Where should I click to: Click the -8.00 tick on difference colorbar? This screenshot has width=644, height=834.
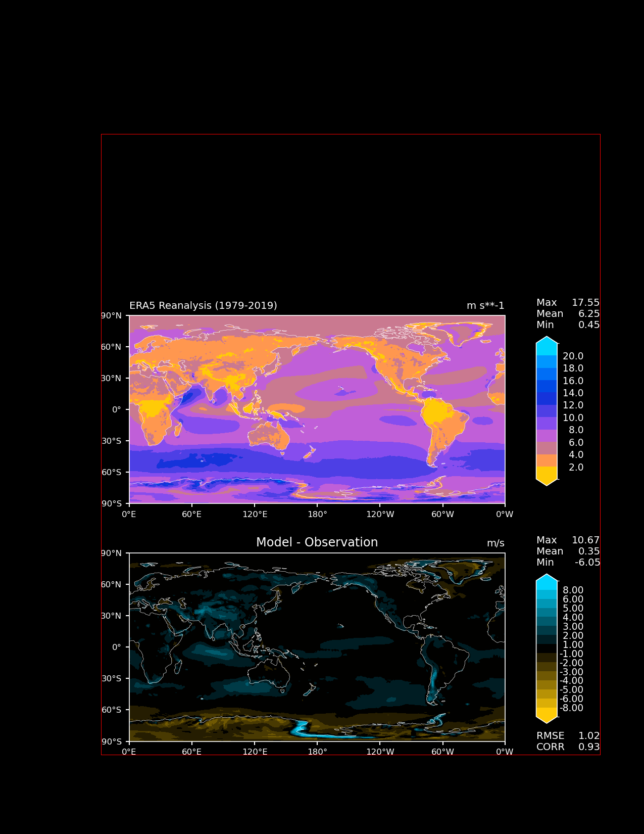[571, 708]
